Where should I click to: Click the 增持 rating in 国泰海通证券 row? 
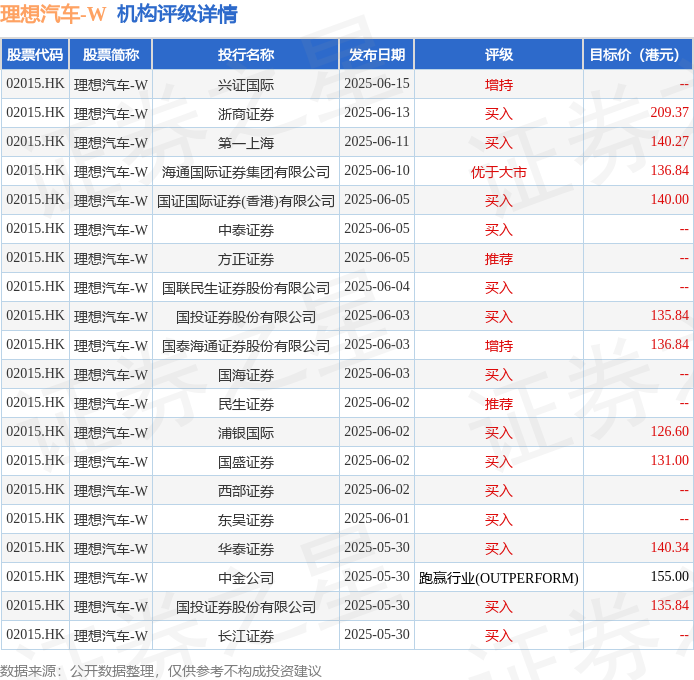498,346
